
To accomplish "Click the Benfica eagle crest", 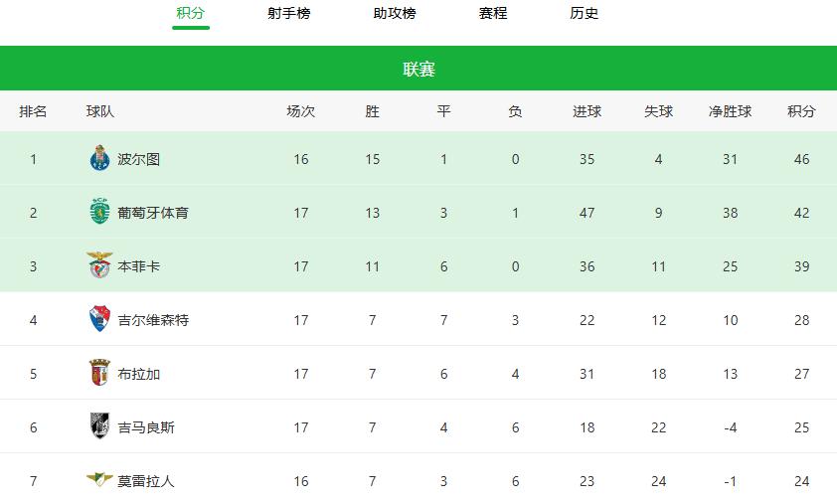I will pyautogui.click(x=99, y=264).
